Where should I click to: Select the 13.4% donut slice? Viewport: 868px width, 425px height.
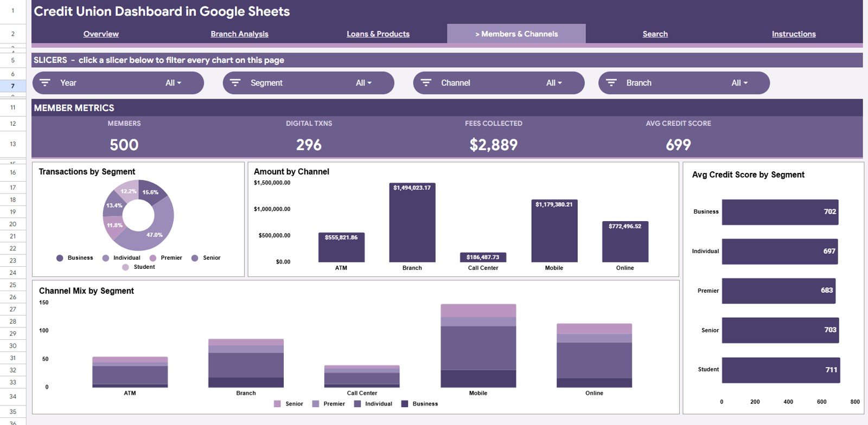point(112,205)
